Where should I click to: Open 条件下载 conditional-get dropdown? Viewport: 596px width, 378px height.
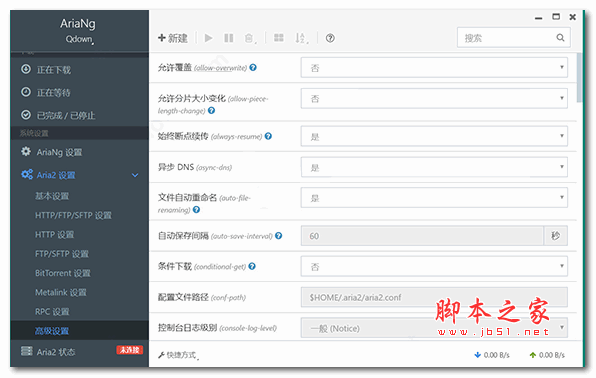click(434, 266)
